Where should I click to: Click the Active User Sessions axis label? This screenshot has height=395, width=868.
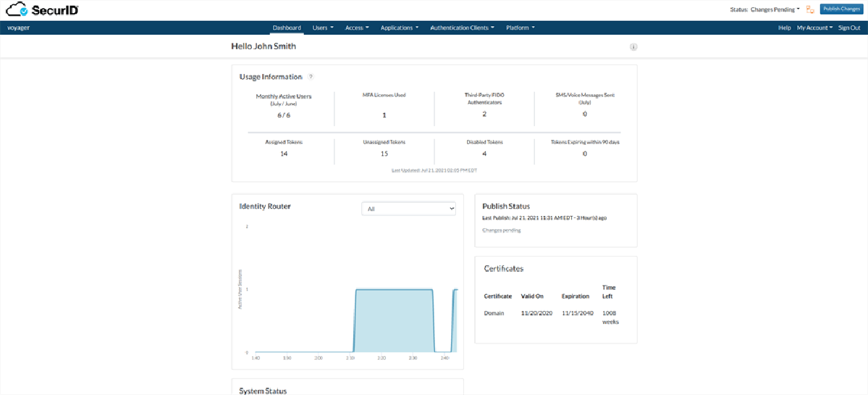240,289
